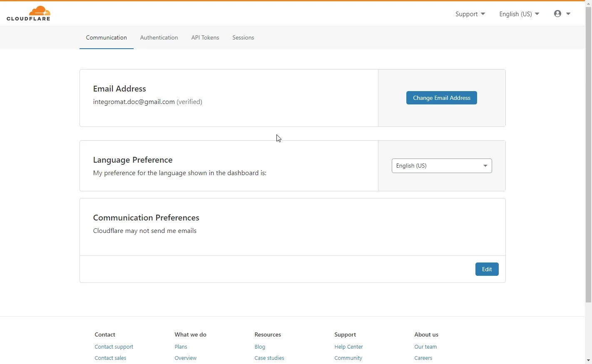
Task: Open the Sessions tab
Action: (243, 37)
